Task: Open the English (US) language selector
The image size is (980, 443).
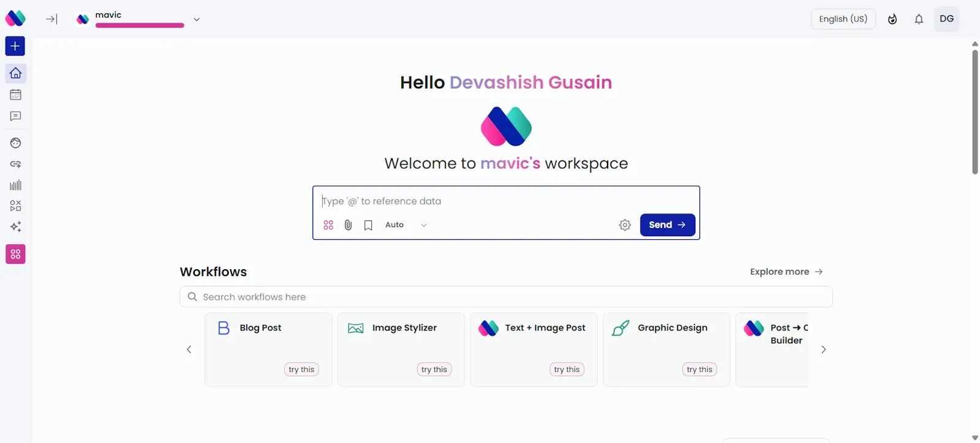Action: pyautogui.click(x=843, y=19)
